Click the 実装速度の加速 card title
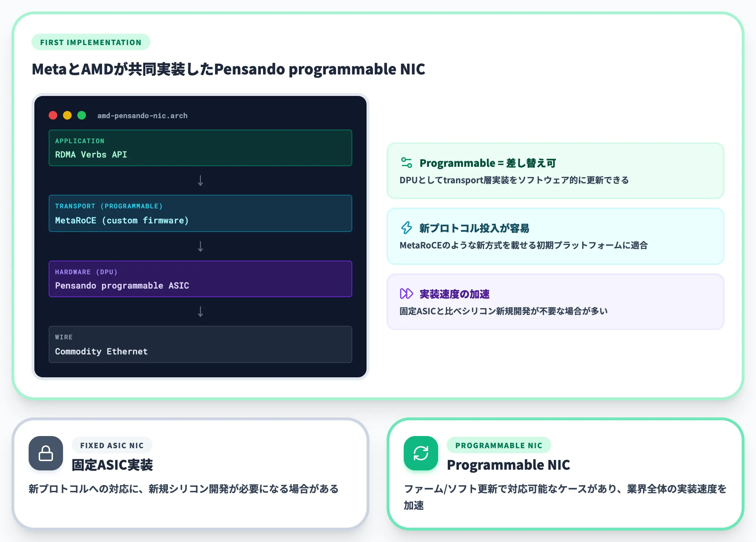 455,294
